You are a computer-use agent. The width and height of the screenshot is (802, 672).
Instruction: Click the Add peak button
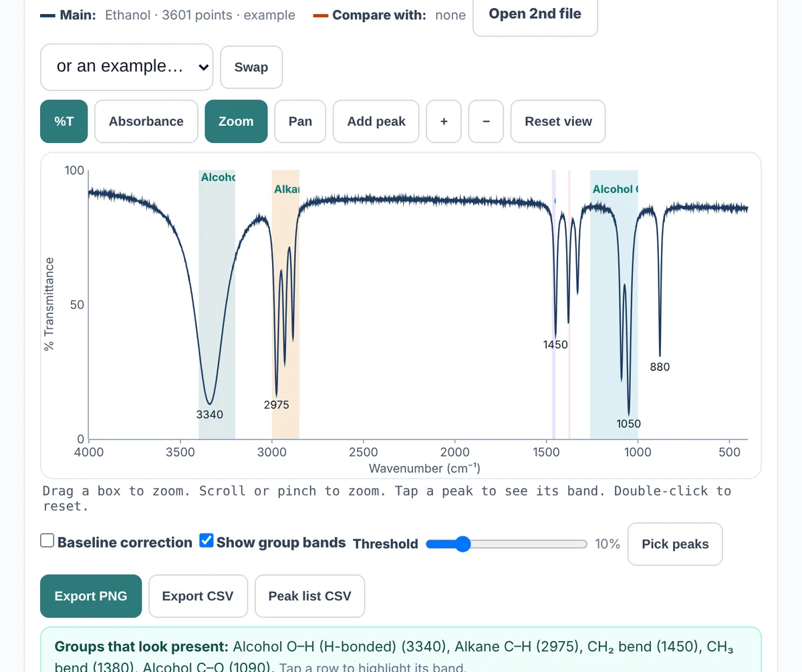[x=376, y=121]
